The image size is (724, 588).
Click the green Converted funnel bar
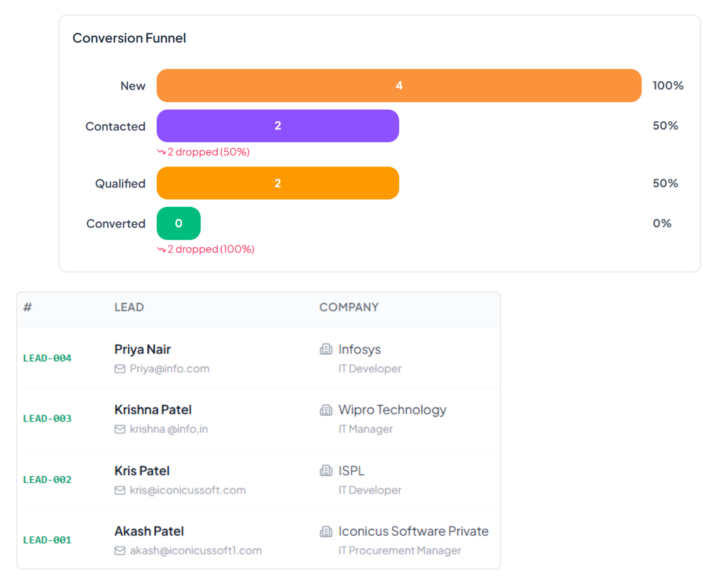click(178, 223)
